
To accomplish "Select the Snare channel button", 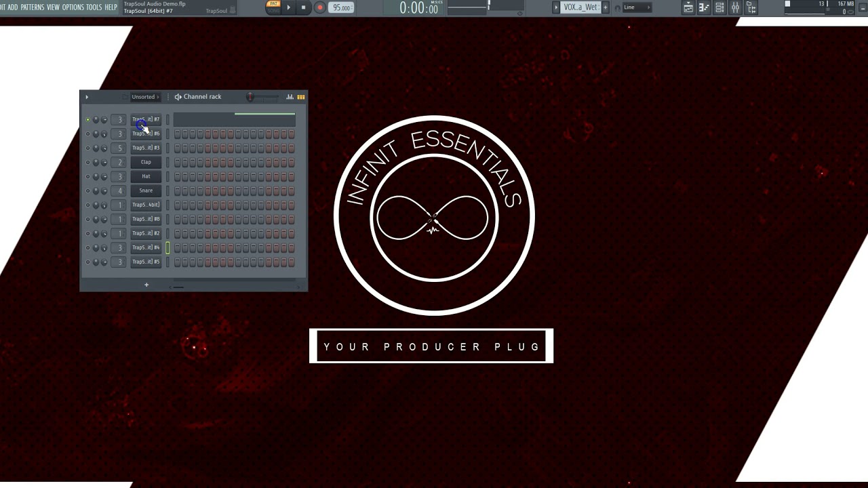I will (x=146, y=190).
